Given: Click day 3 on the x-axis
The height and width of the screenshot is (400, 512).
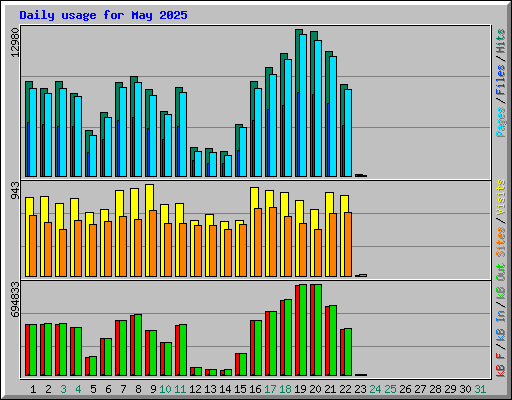Looking at the screenshot, I should 63,389.
